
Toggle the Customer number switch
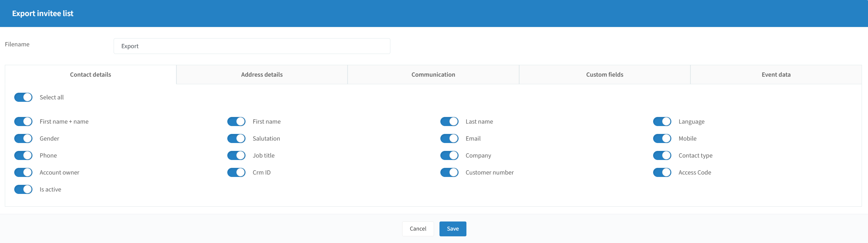click(x=449, y=172)
